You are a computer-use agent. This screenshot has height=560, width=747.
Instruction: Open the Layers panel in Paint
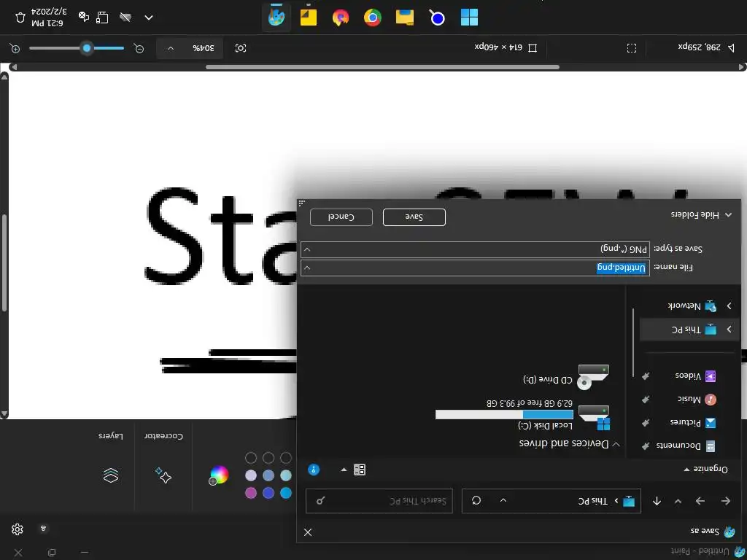(111, 462)
